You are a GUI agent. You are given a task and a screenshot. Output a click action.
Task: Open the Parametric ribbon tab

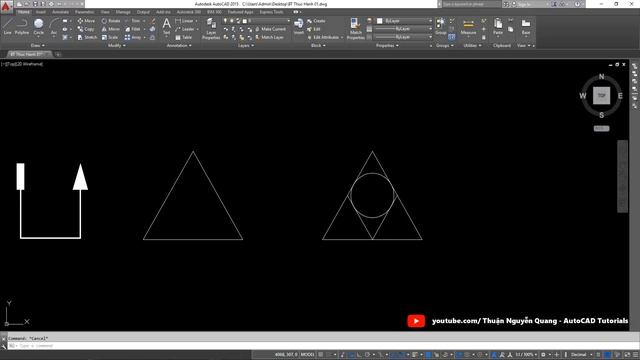tap(84, 12)
